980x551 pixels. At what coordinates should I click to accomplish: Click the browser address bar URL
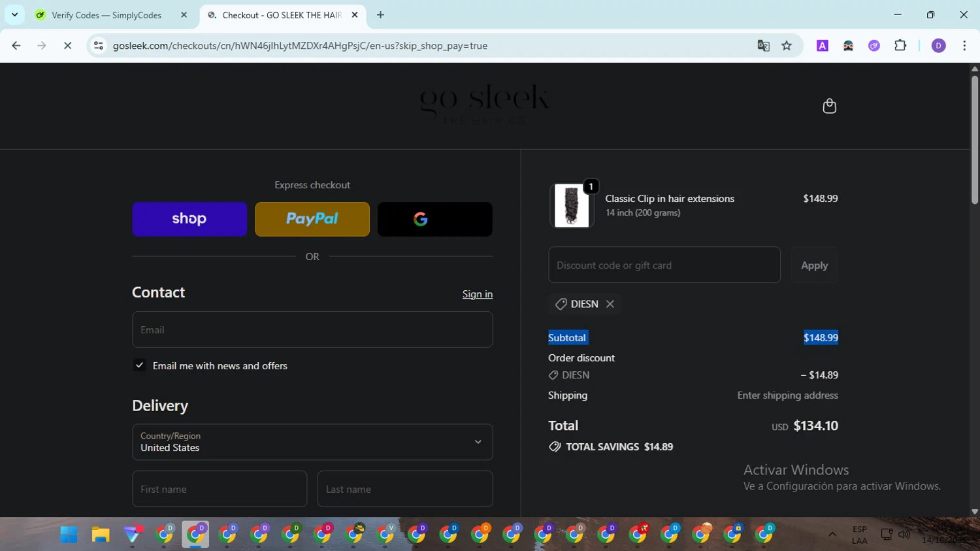click(x=300, y=46)
